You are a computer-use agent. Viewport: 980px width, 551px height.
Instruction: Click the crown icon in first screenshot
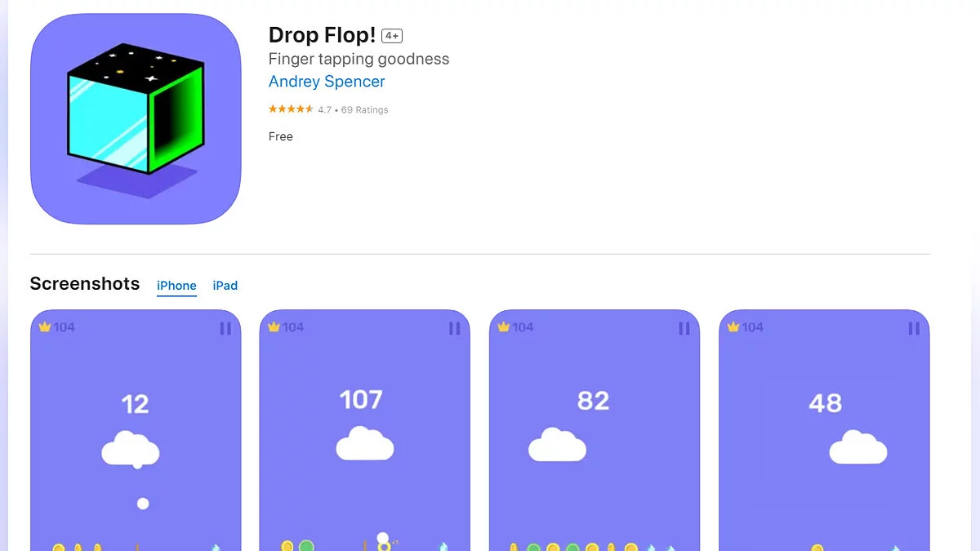tap(45, 327)
